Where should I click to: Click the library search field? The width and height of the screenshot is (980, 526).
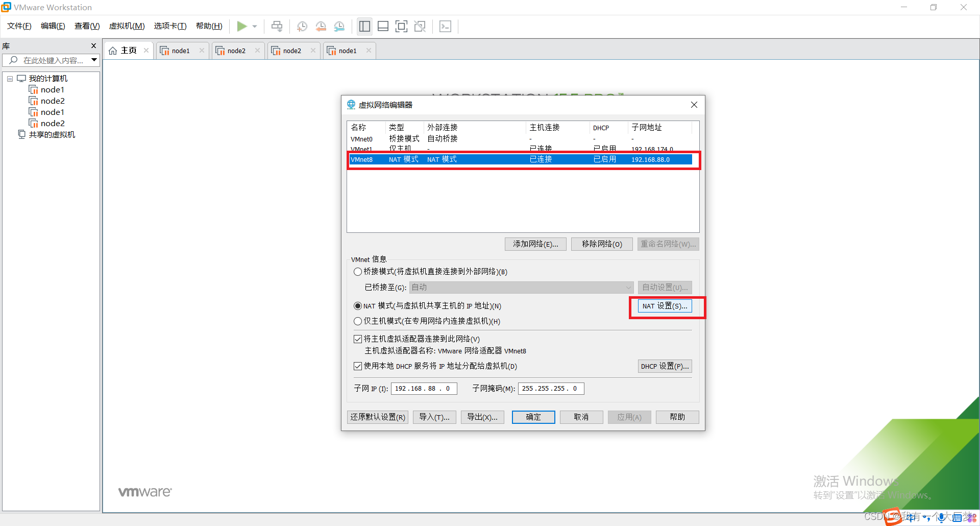click(51, 60)
